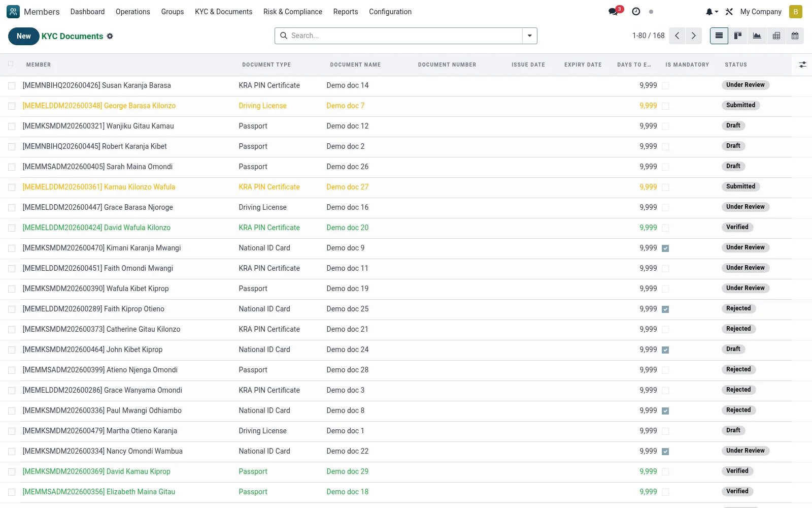Open KYC Documents gear settings
Viewport: 812px width, 508px height.
[x=110, y=36]
